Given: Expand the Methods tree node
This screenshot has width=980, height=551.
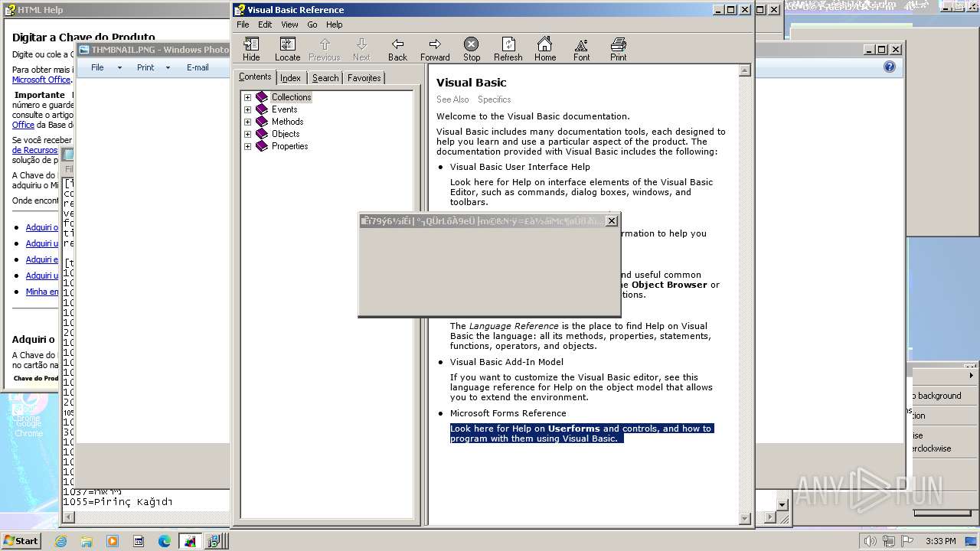Looking at the screenshot, I should (x=247, y=122).
